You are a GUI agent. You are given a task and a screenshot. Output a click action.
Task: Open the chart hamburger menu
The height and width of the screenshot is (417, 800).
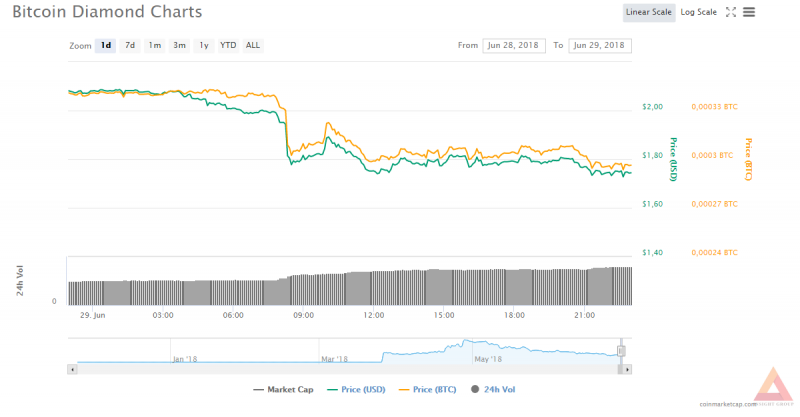pos(748,12)
